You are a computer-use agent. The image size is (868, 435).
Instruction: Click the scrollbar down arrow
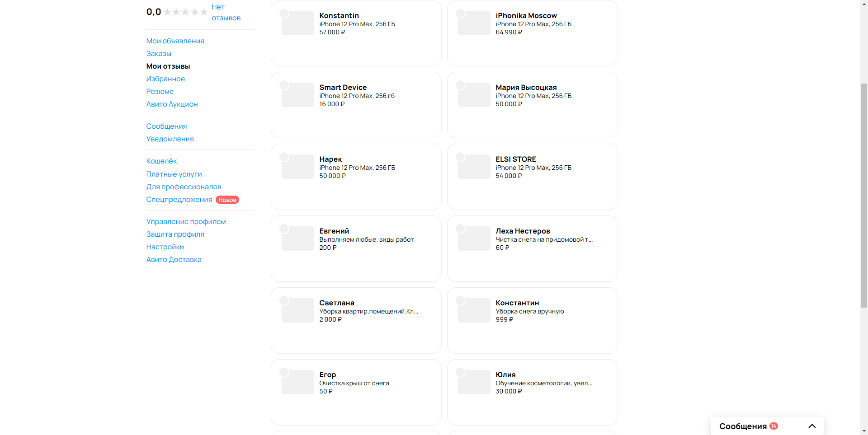(x=864, y=431)
